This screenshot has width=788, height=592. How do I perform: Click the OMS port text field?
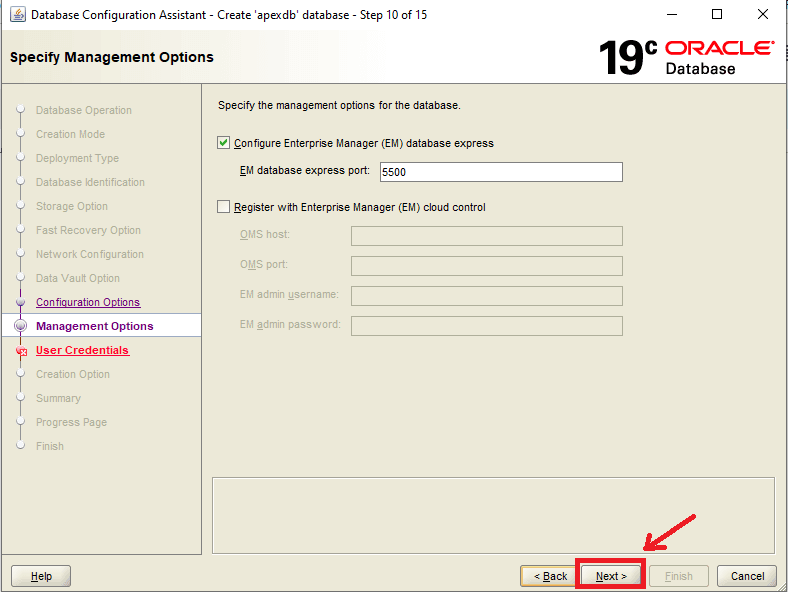coord(486,266)
